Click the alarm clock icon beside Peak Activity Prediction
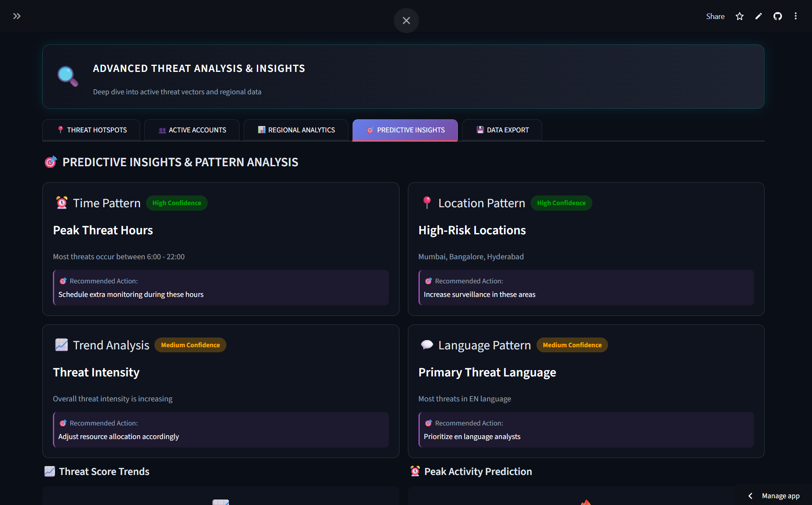Image resolution: width=812 pixels, height=505 pixels. pyautogui.click(x=415, y=472)
